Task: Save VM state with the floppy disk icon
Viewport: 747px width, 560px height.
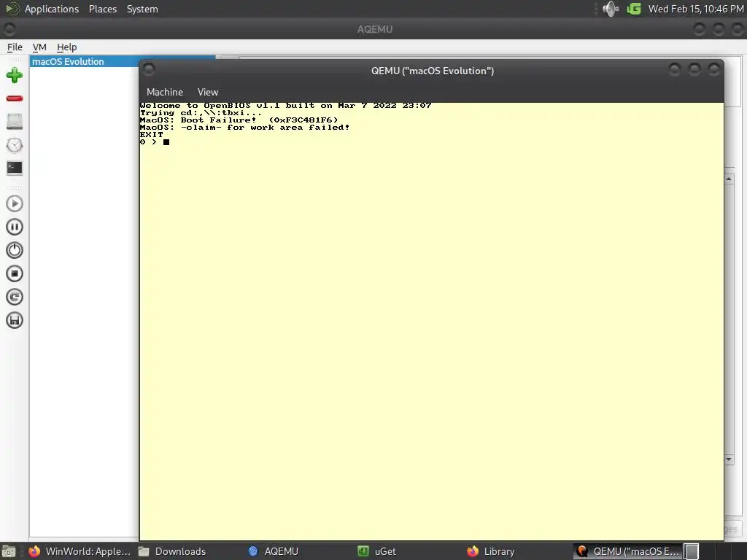Action: [x=15, y=321]
